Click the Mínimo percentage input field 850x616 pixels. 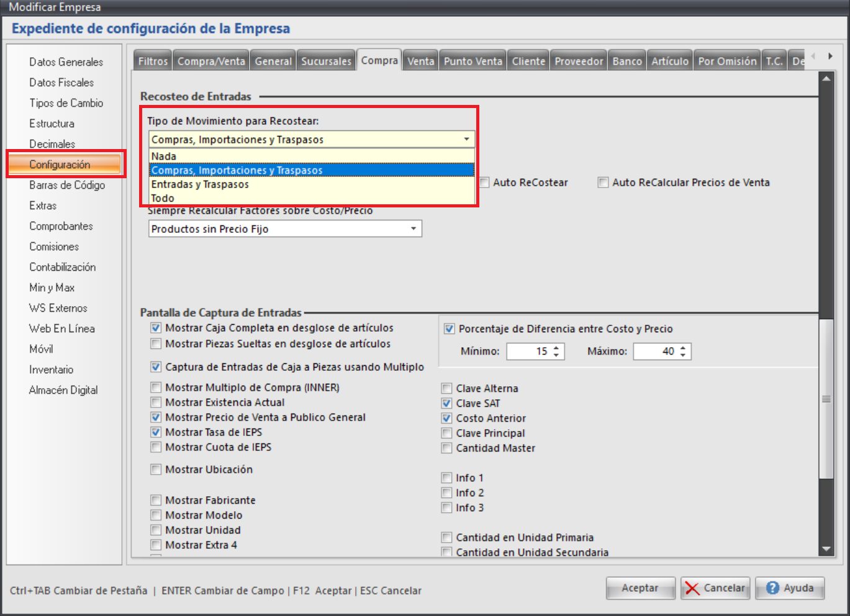point(528,351)
